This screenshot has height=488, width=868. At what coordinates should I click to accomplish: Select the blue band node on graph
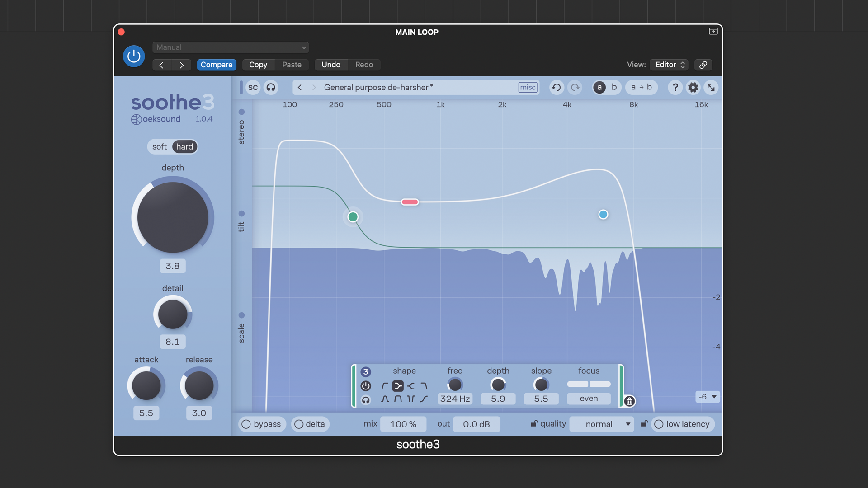[x=603, y=215]
